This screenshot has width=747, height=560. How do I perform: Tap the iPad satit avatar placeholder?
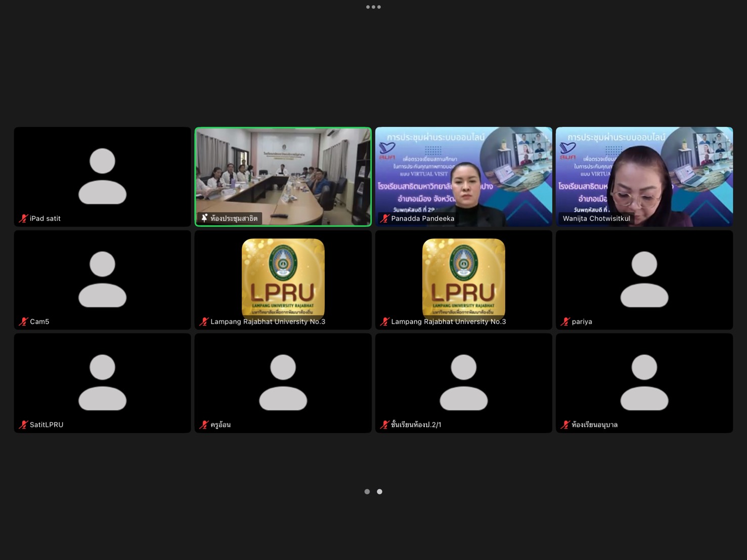click(x=102, y=176)
